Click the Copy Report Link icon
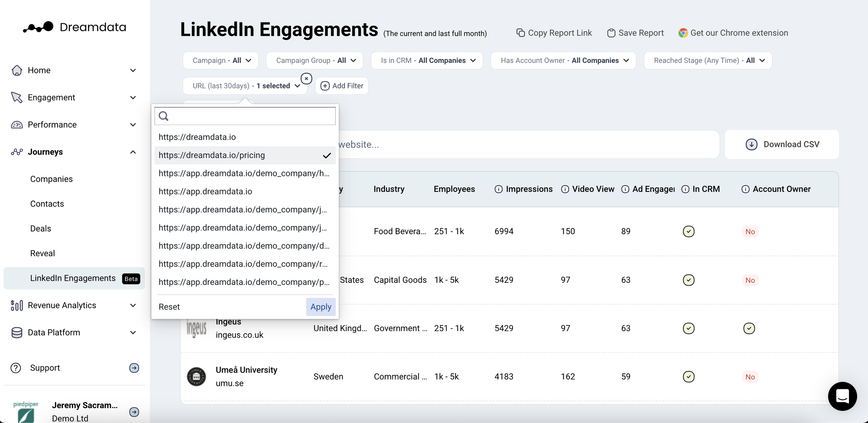This screenshot has height=423, width=868. point(520,33)
